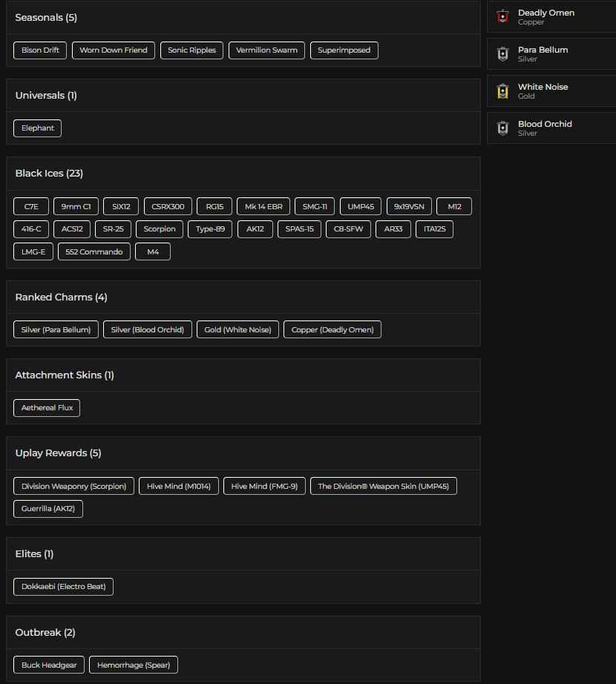Click the White Noise gold charm icon
Image resolution: width=616 pixels, height=684 pixels.
click(502, 91)
